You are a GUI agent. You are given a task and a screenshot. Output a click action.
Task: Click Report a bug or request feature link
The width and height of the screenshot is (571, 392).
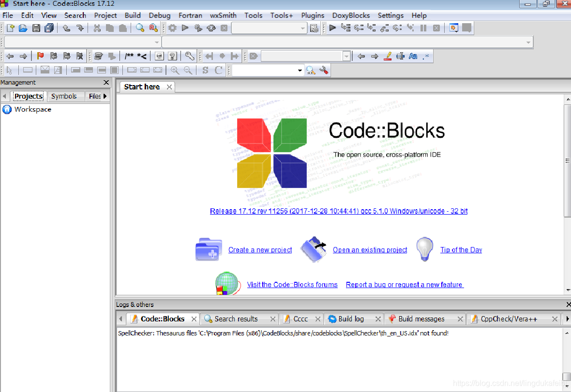click(405, 285)
